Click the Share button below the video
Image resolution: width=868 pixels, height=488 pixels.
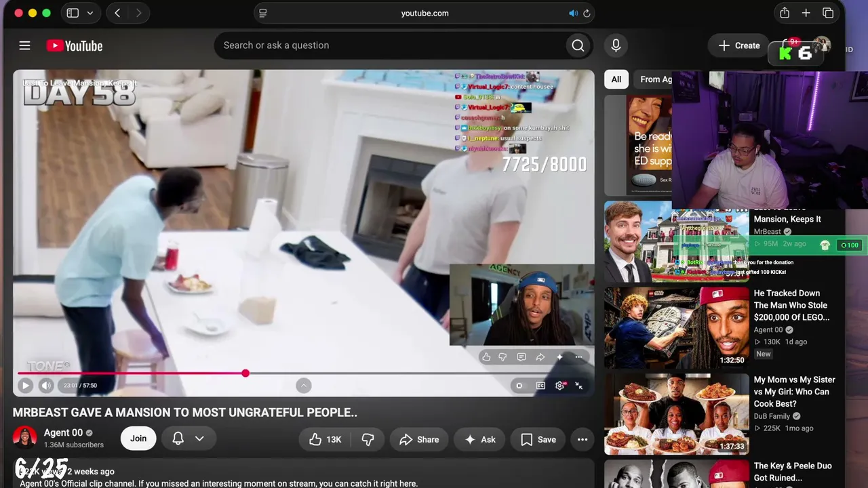[x=419, y=439]
